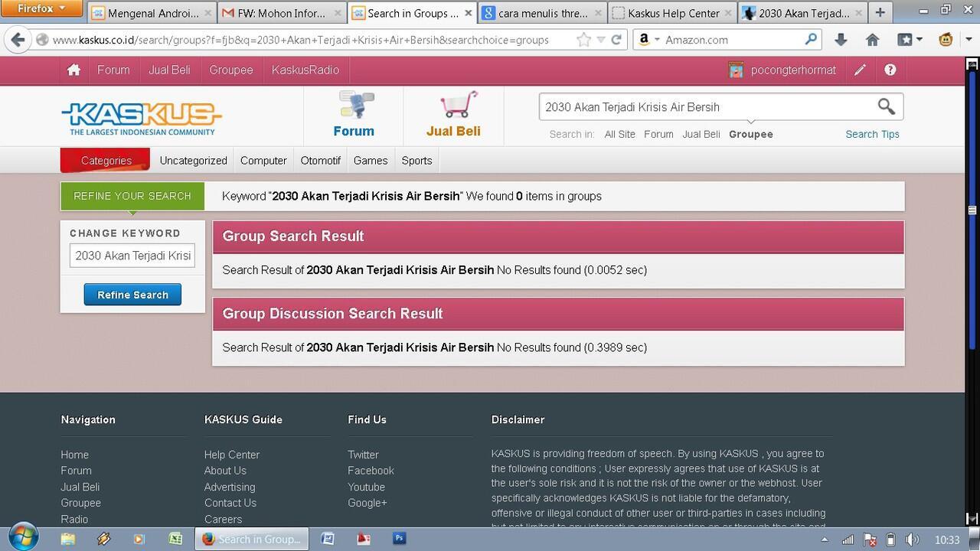The width and height of the screenshot is (980, 551).
Task: Click the network signal tray icon
Action: pos(848,540)
